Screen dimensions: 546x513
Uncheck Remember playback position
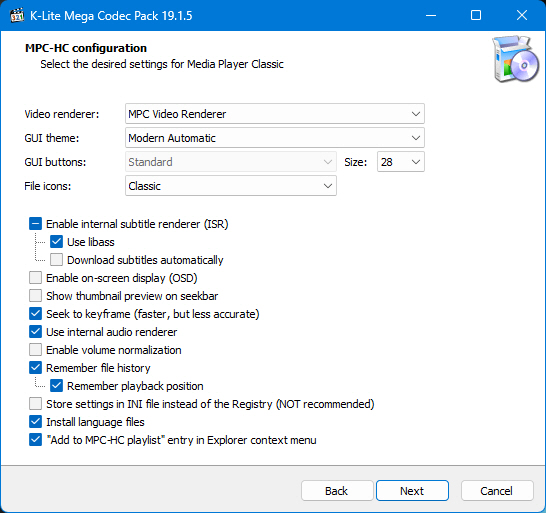point(56,386)
